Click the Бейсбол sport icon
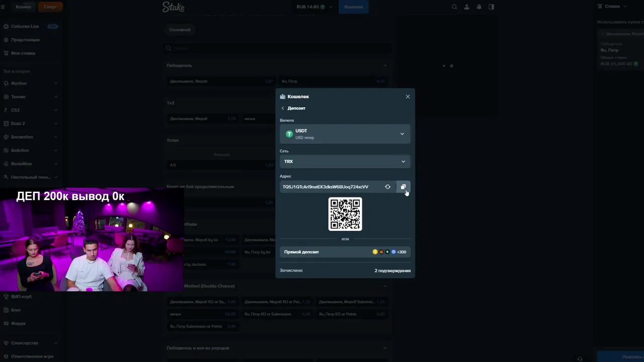The image size is (644, 362). pos(6,150)
